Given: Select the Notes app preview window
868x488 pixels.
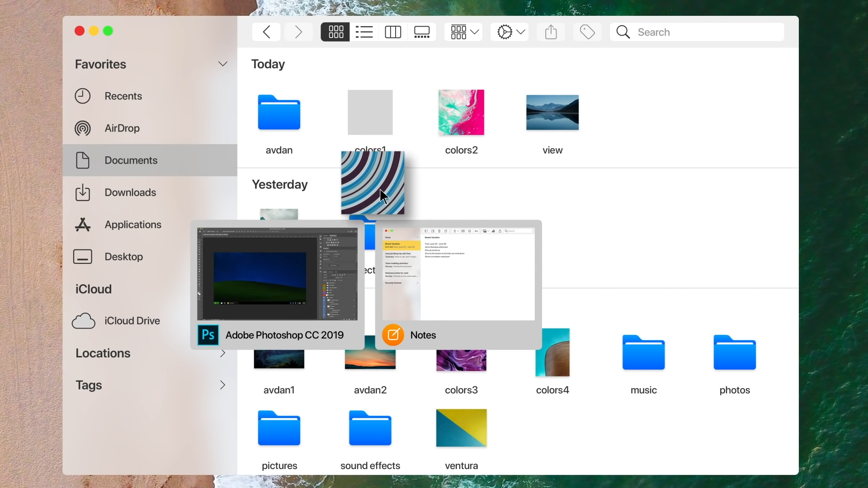Looking at the screenshot, I should [x=458, y=285].
